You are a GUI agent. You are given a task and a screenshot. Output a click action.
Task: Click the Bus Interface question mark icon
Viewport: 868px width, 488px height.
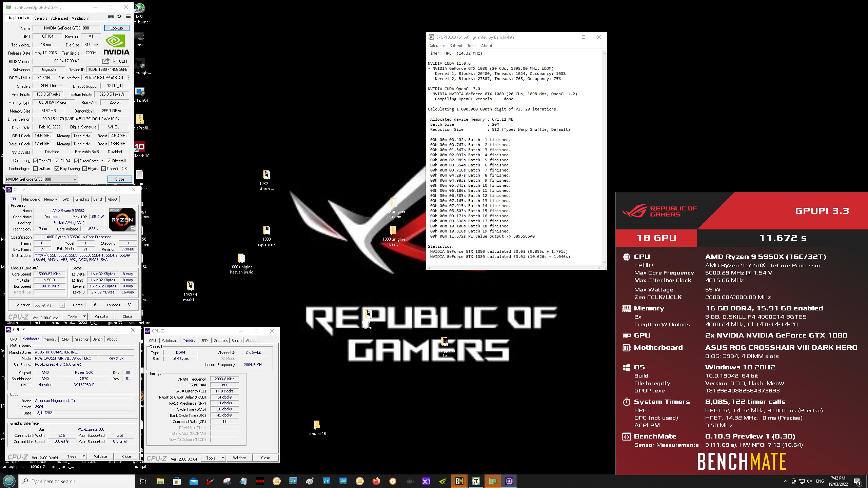click(128, 78)
